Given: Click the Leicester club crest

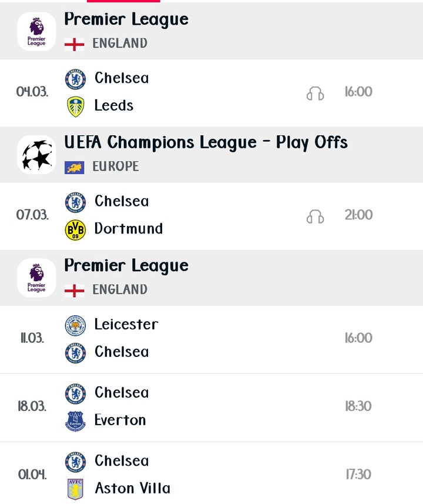Looking at the screenshot, I should pyautogui.click(x=75, y=326).
